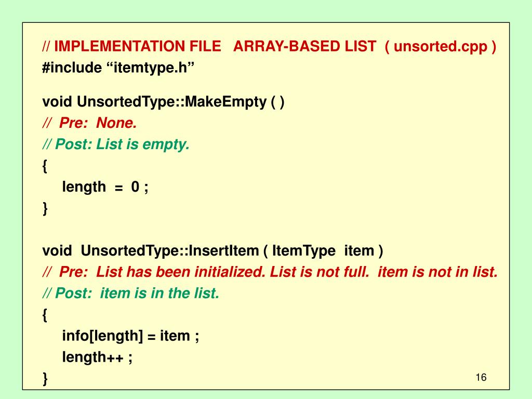Click the slide number 16
Viewport: 532px width, 399px height.
(481, 377)
